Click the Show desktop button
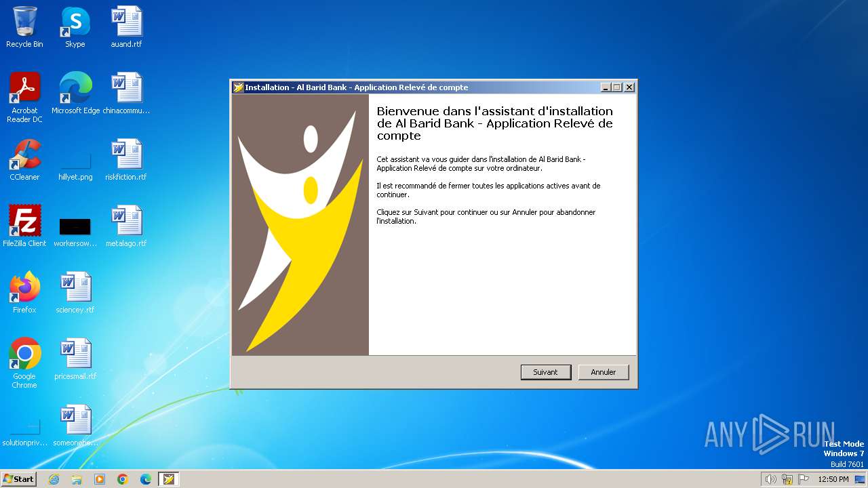 pyautogui.click(x=861, y=479)
